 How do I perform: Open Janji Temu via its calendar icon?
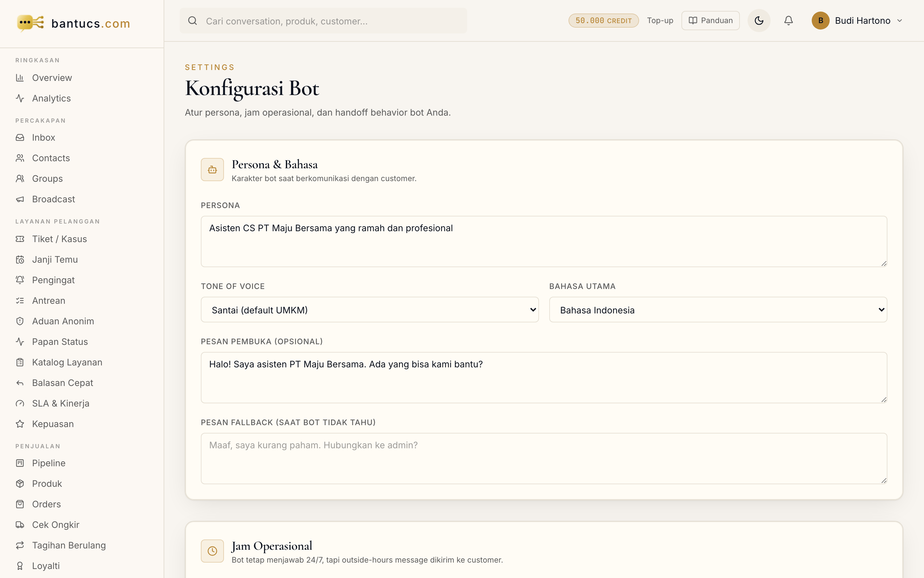20,260
